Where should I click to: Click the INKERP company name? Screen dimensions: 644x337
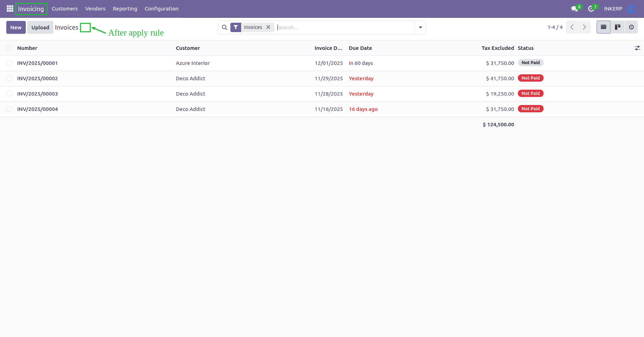(613, 9)
